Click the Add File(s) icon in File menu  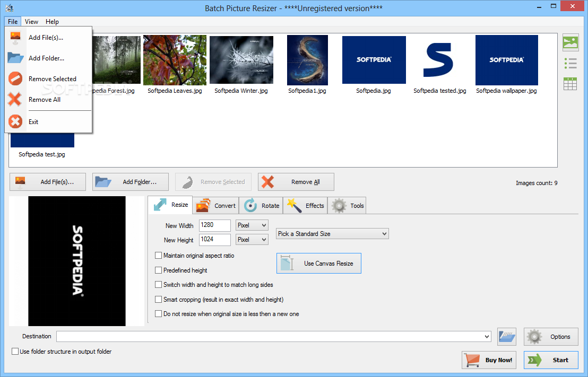point(15,38)
